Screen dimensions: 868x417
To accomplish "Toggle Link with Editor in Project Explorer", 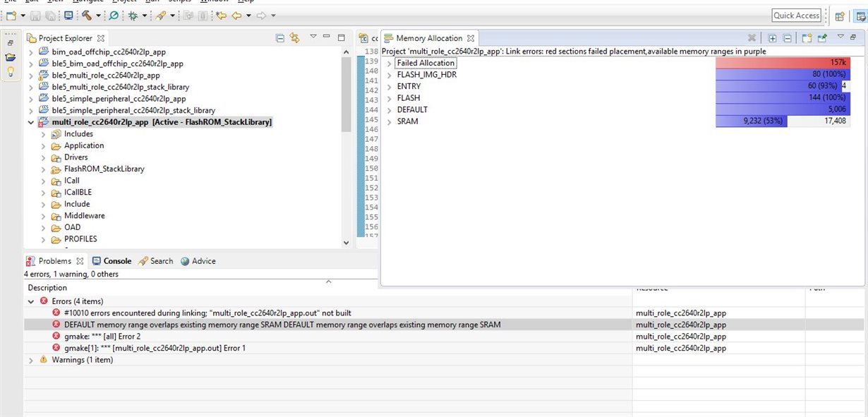I will coord(294,37).
